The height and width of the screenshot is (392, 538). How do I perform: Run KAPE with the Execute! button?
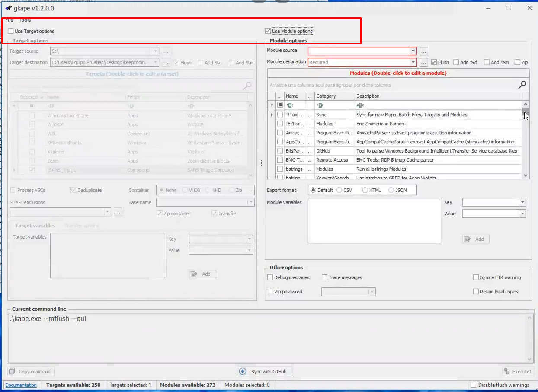pyautogui.click(x=518, y=371)
